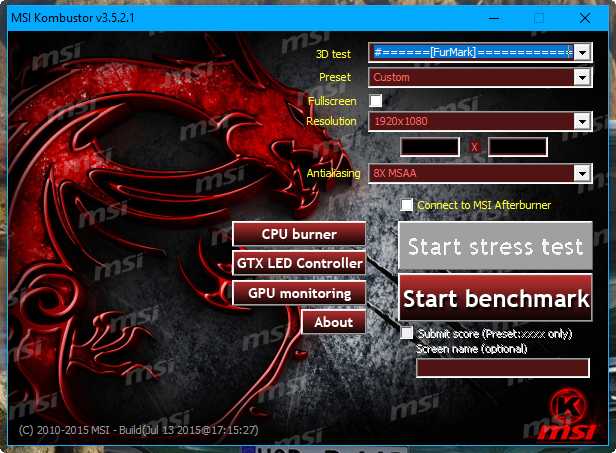
Task: Click the Preset label
Action: click(335, 77)
